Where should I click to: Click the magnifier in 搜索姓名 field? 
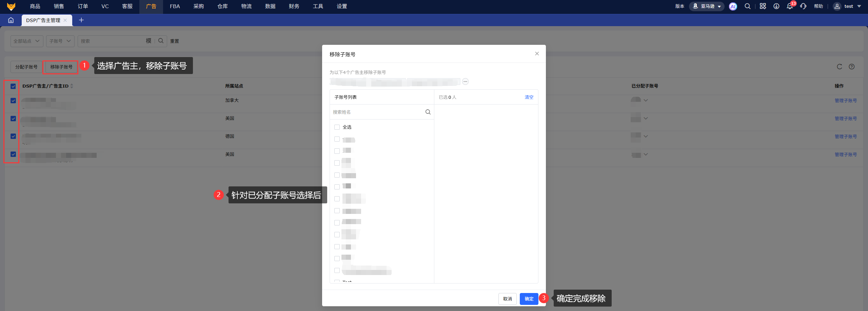[x=428, y=112]
